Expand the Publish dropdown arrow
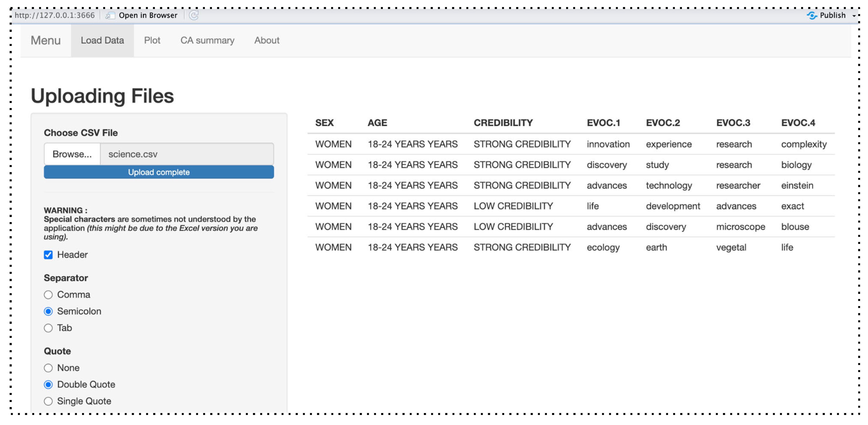Screen dimensions: 868x425 tap(854, 16)
